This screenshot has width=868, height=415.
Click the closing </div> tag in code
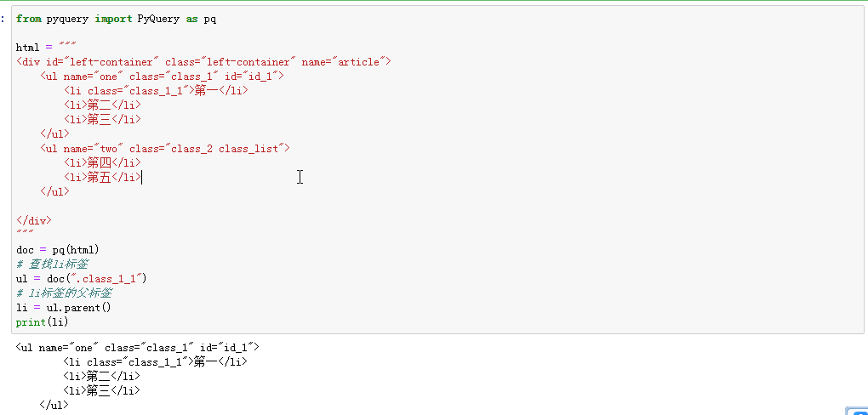click(x=33, y=220)
